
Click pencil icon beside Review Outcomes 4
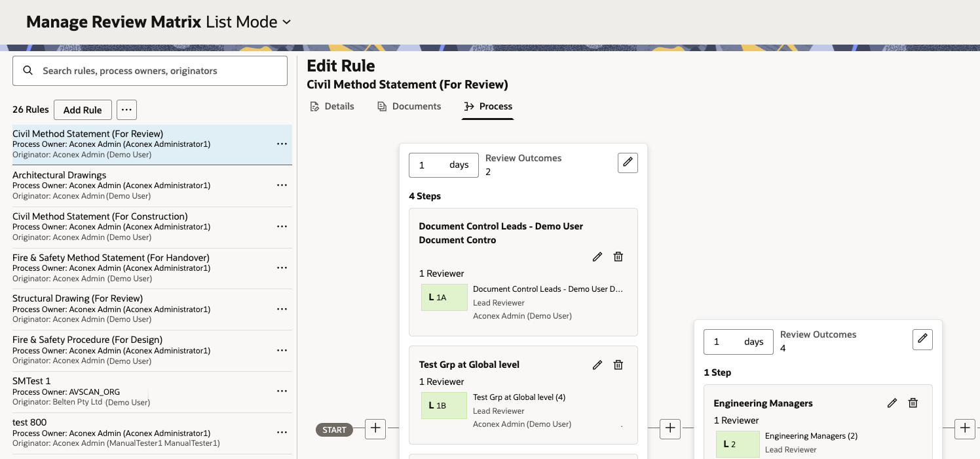point(922,339)
